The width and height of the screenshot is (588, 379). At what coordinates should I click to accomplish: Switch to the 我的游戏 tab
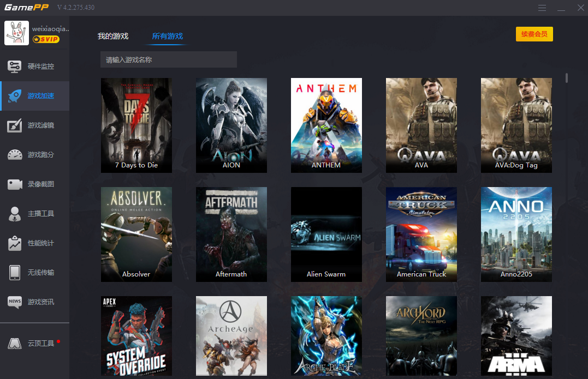113,37
